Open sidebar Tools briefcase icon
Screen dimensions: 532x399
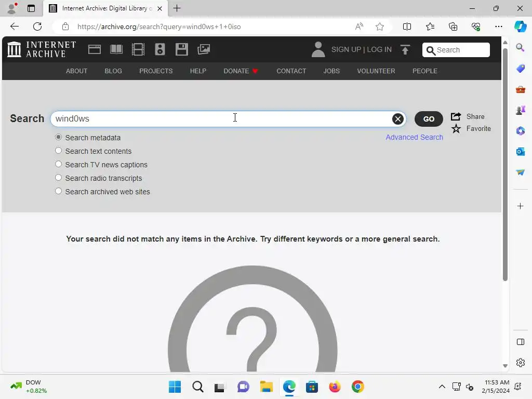pyautogui.click(x=520, y=89)
